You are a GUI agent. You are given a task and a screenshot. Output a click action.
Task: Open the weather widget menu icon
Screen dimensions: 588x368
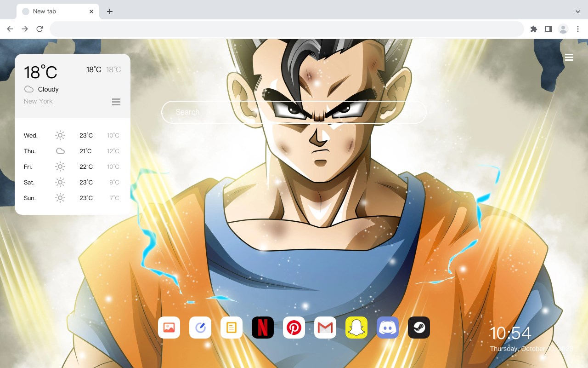tap(116, 102)
